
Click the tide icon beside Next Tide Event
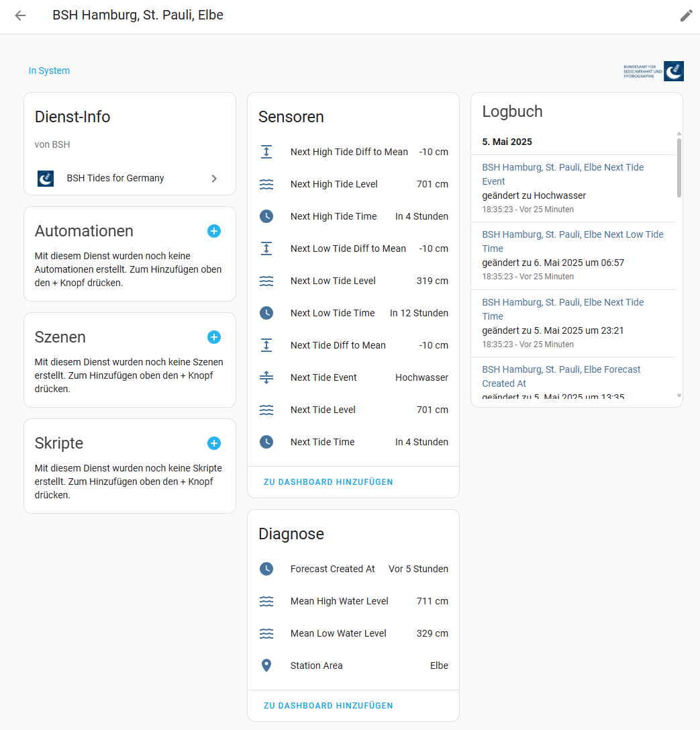click(266, 377)
